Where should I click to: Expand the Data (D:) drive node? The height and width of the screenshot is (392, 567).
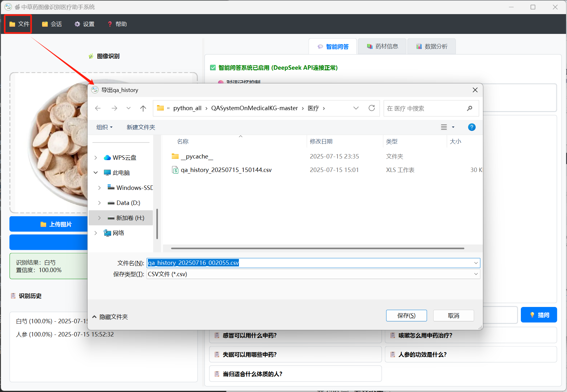click(100, 203)
